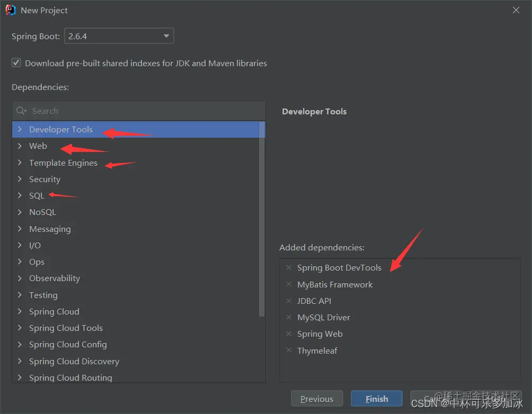532x414 pixels.
Task: Select the Security tree row
Action: coord(135,179)
